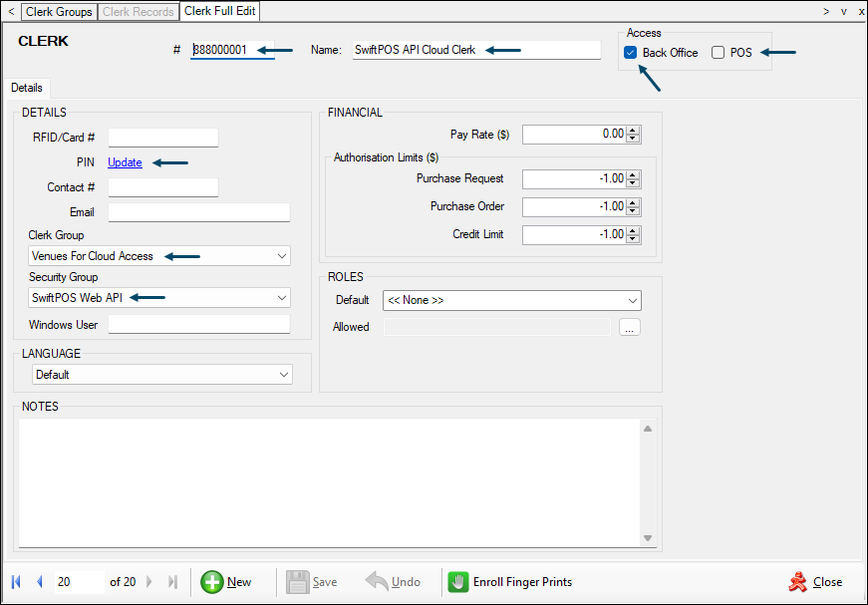This screenshot has height=605, width=868.
Task: Increase the Pay Rate value
Action: pos(634,131)
